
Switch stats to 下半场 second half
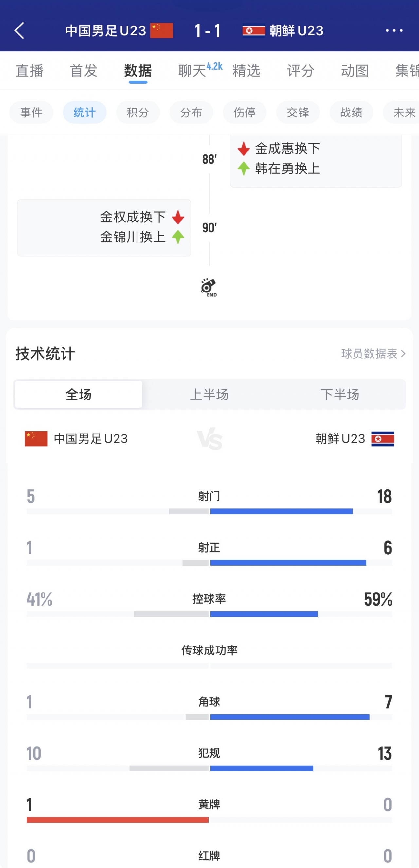click(x=340, y=394)
